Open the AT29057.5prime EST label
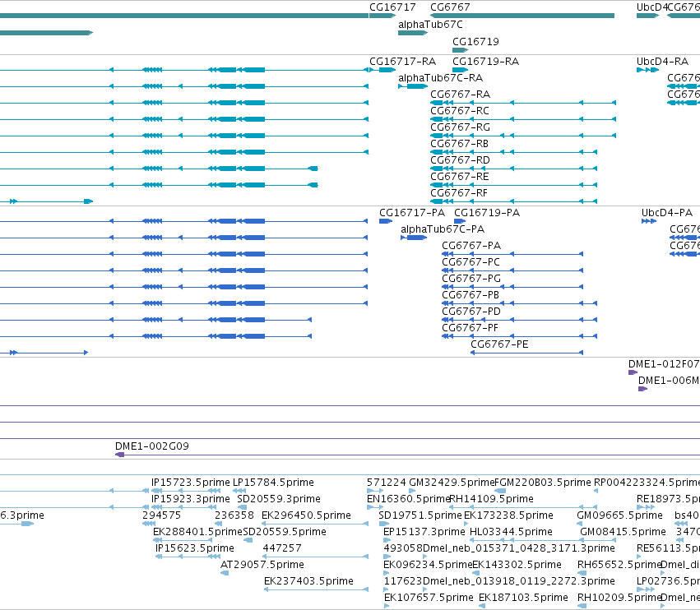Screen dimensions: 700x610 (262, 565)
